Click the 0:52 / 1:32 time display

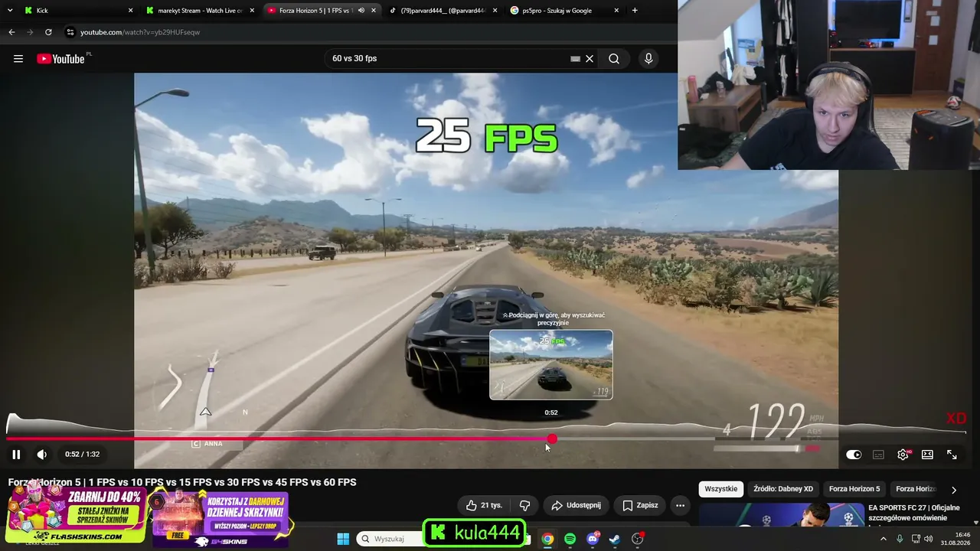pos(83,455)
